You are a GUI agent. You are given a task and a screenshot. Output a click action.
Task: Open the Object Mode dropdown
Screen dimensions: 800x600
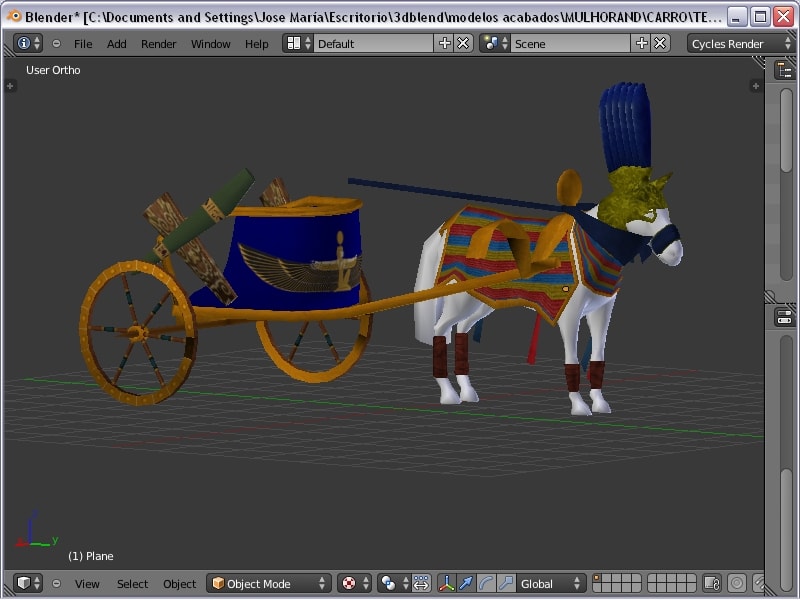coord(269,583)
